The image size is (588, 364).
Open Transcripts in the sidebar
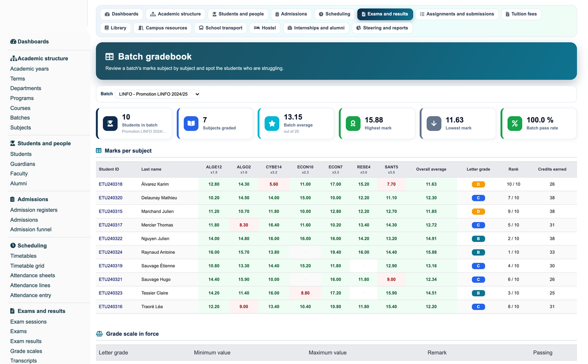point(24,361)
